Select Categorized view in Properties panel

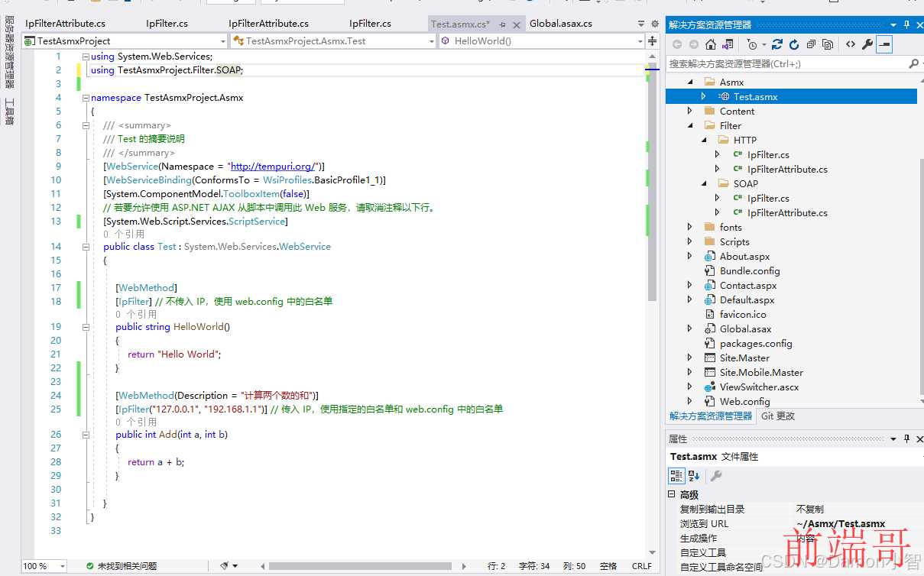(676, 475)
